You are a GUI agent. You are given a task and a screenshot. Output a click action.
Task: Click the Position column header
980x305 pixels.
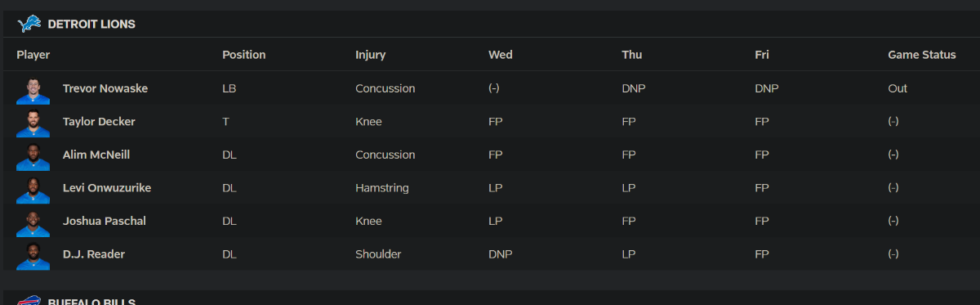pos(244,55)
